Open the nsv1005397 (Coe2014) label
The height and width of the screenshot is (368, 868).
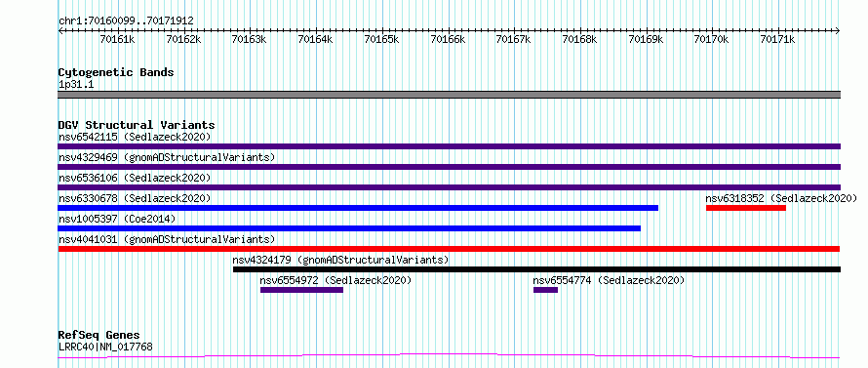tap(117, 219)
